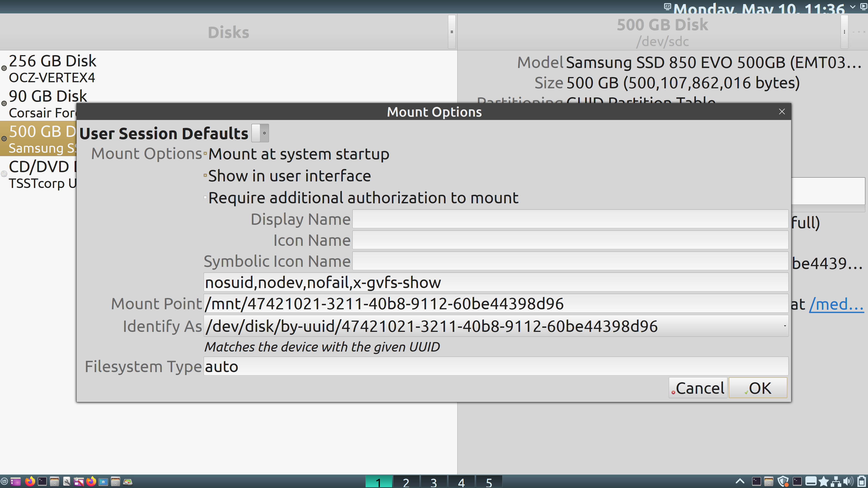Open the disk utility wrench launcher

pyautogui.click(x=67, y=482)
